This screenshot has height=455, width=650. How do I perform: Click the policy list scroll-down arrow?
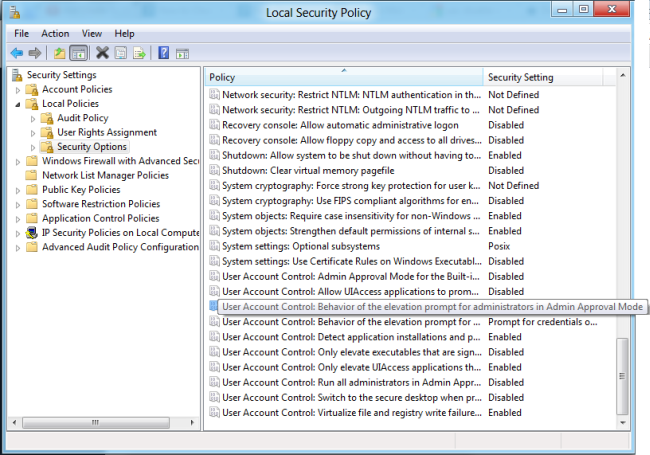(x=623, y=422)
